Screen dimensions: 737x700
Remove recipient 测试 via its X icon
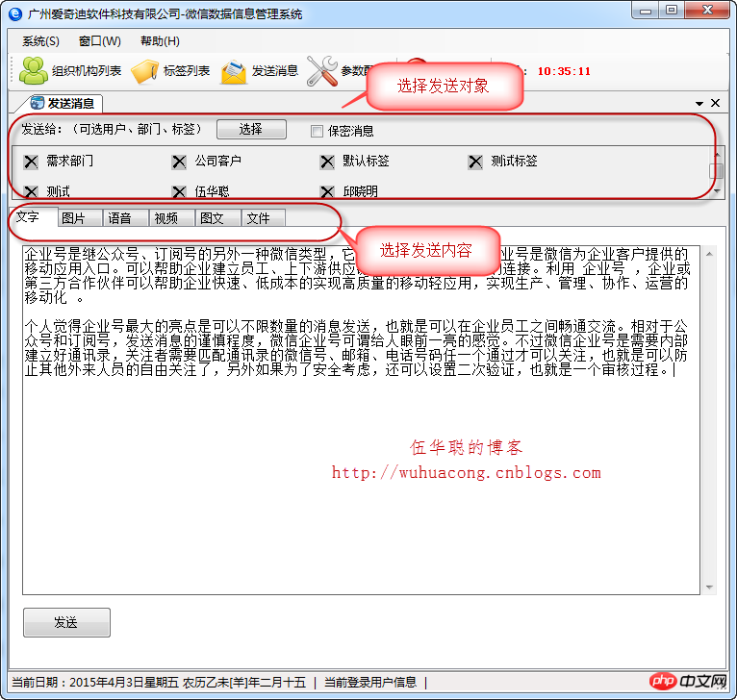click(31, 191)
